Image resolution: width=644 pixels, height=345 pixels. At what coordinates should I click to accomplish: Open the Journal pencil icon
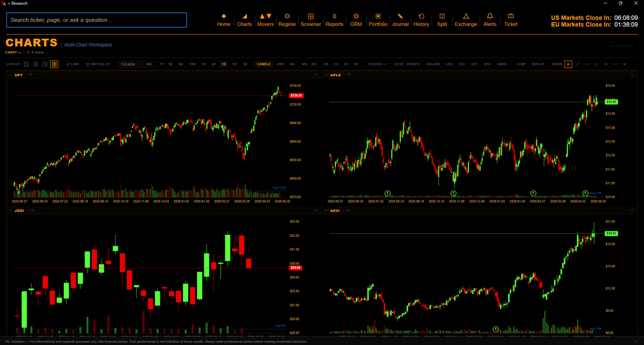click(400, 20)
